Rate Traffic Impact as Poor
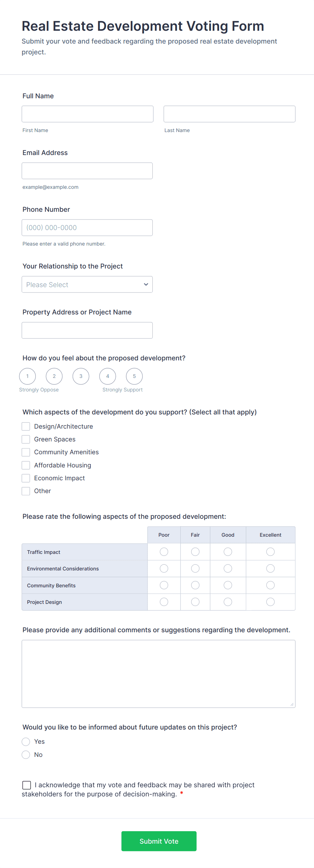Screen dimensions: 314x868 [x=164, y=552]
